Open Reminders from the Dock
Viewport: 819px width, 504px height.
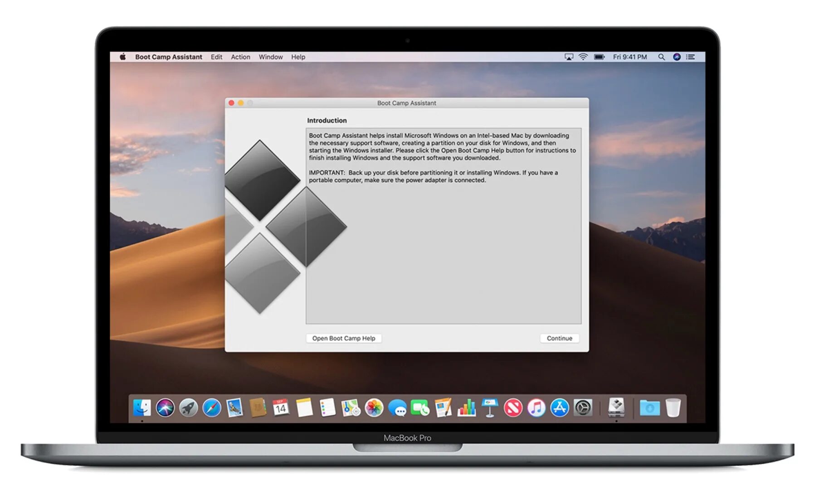tap(327, 408)
